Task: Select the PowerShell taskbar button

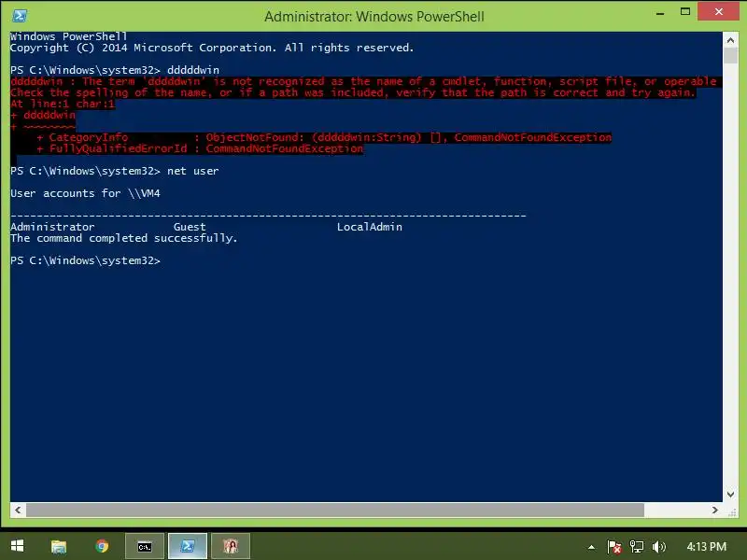Action: coord(188,546)
